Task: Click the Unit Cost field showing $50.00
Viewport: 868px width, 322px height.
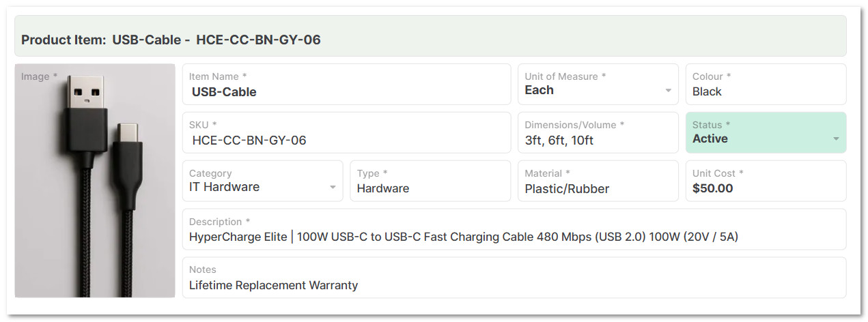Action: [765, 188]
